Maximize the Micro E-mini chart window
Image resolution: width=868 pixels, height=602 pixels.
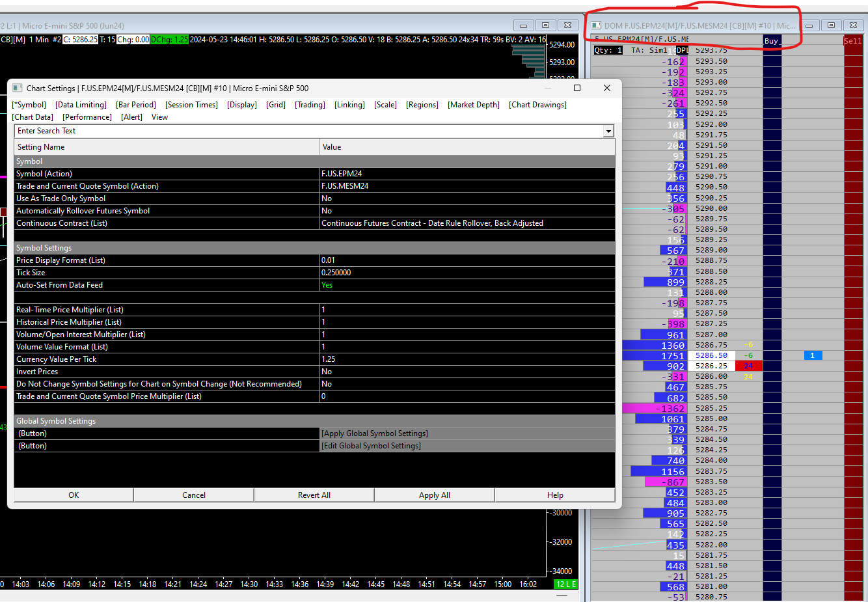tap(545, 25)
